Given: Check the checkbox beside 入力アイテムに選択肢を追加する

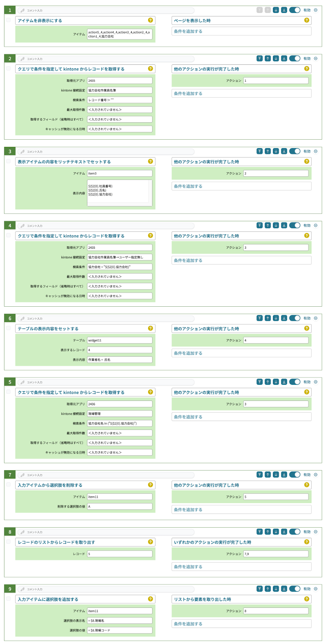Looking at the screenshot, I should tap(8, 599).
